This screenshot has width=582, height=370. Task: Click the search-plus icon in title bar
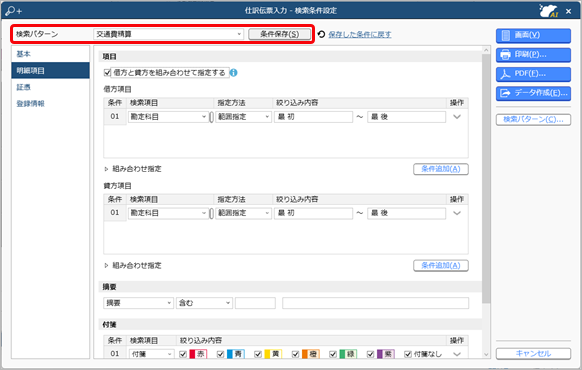pos(14,11)
